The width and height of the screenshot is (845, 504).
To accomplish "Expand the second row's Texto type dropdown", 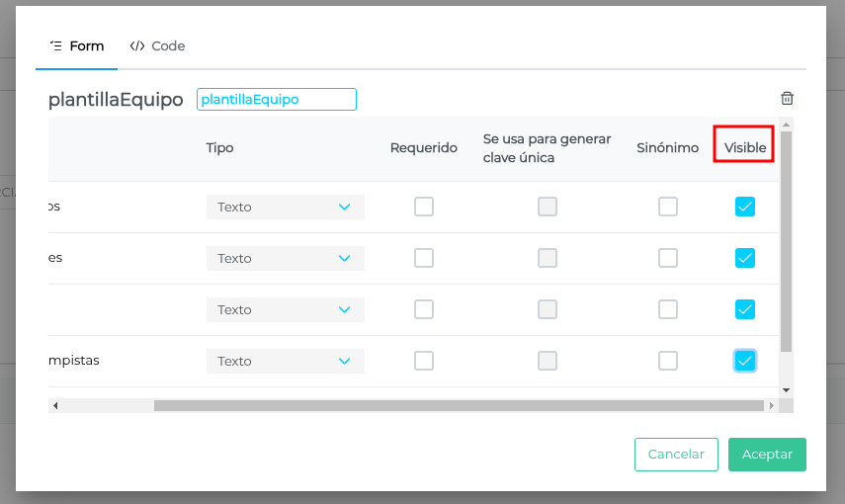I will [x=285, y=258].
